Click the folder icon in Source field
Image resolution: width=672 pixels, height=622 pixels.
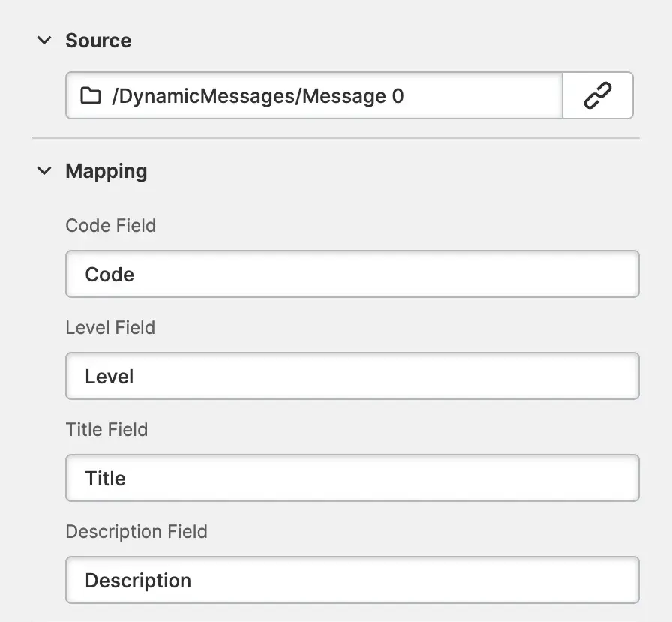[x=91, y=96]
